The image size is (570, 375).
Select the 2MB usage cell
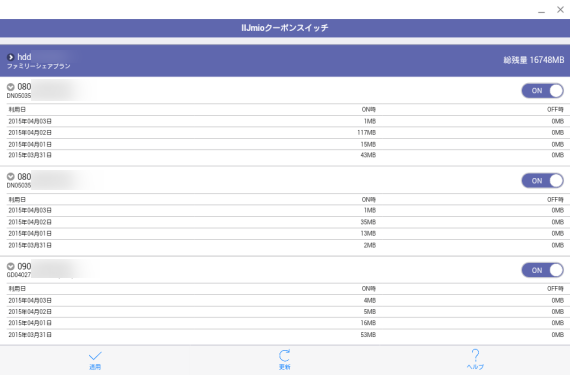(x=370, y=245)
